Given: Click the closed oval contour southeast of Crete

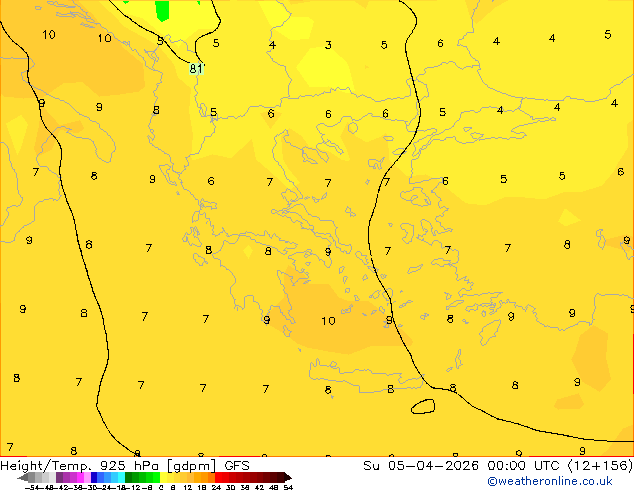Looking at the screenshot, I should pos(423,406).
